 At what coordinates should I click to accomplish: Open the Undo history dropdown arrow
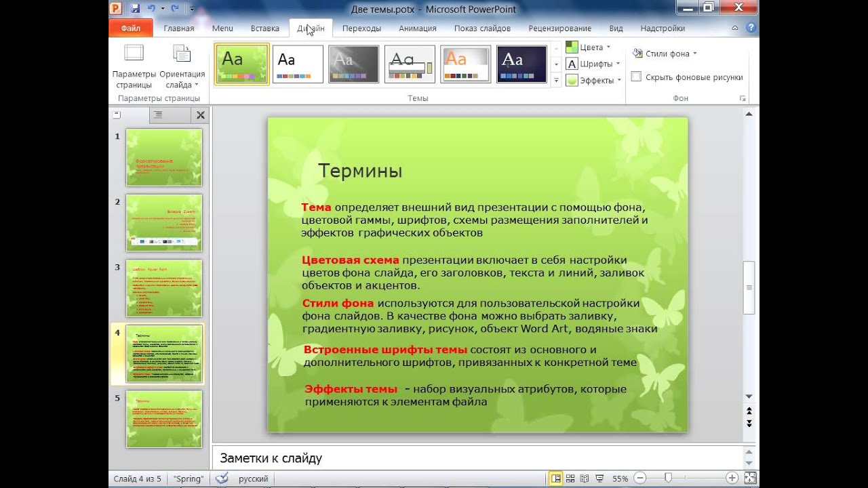click(162, 9)
